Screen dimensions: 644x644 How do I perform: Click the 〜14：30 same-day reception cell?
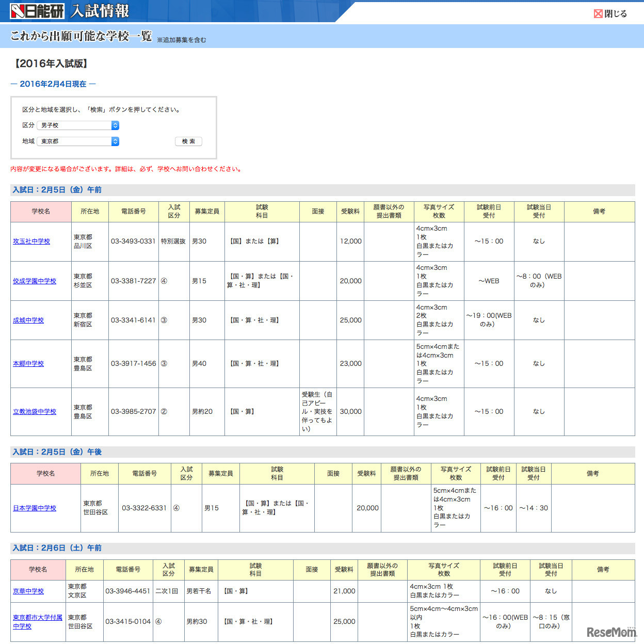point(534,508)
